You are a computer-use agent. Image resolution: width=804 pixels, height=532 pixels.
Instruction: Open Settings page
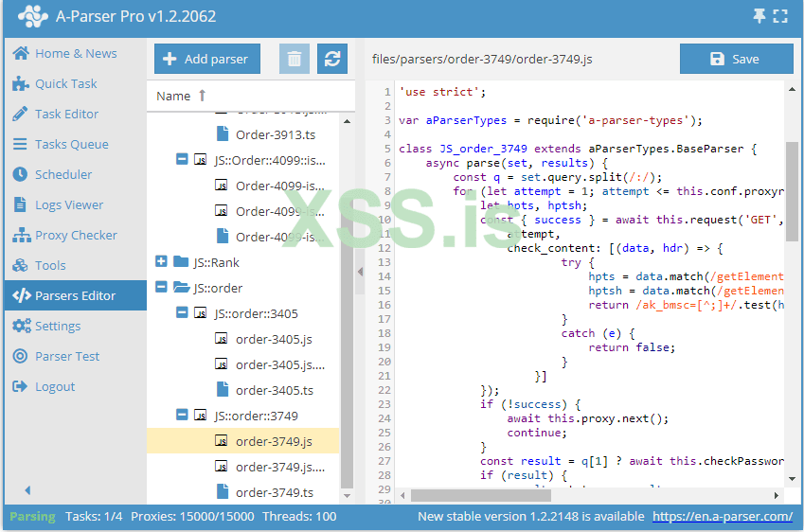76,326
